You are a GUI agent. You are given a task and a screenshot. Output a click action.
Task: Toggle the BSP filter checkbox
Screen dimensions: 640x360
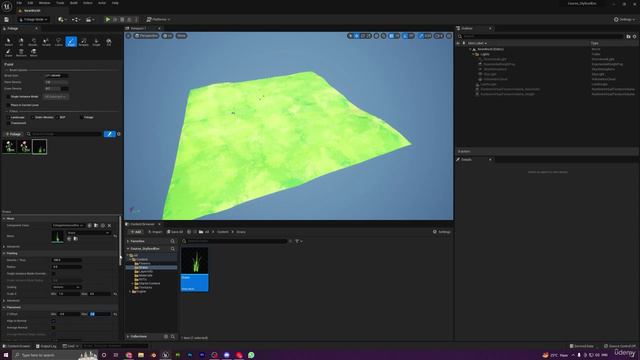click(57, 117)
